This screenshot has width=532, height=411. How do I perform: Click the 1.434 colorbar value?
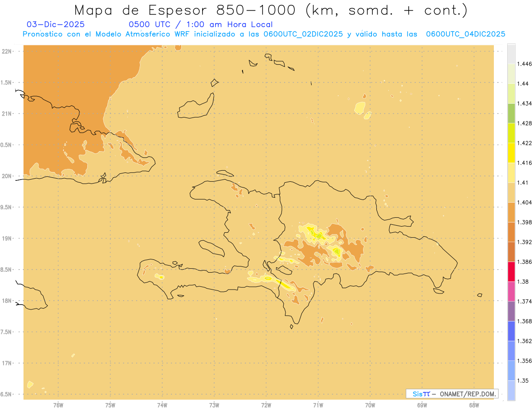pyautogui.click(x=524, y=103)
